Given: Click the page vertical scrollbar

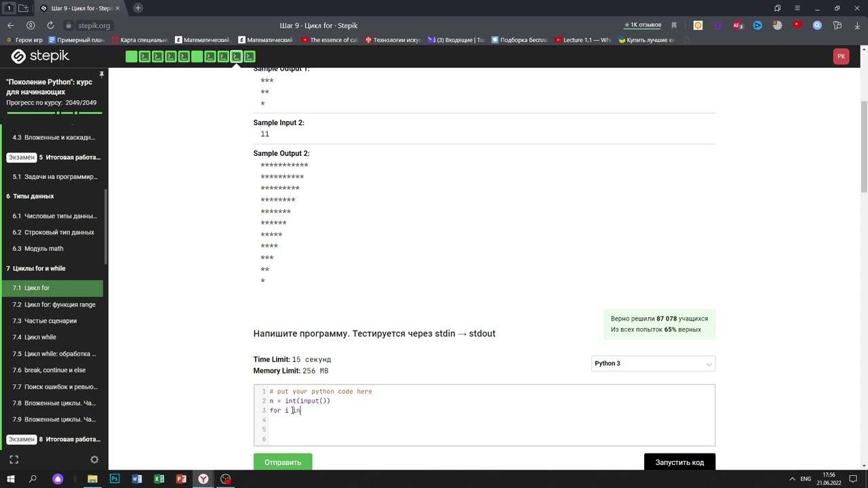Looking at the screenshot, I should tap(864, 146).
